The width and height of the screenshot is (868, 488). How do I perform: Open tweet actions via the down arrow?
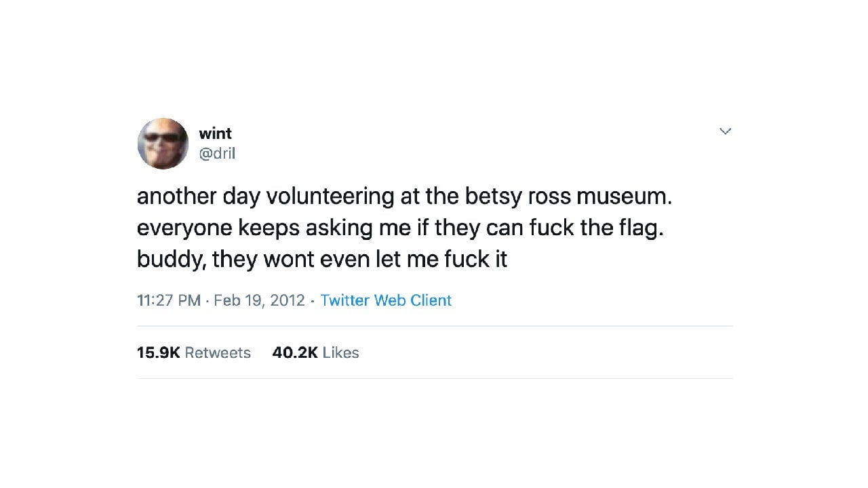tap(725, 131)
